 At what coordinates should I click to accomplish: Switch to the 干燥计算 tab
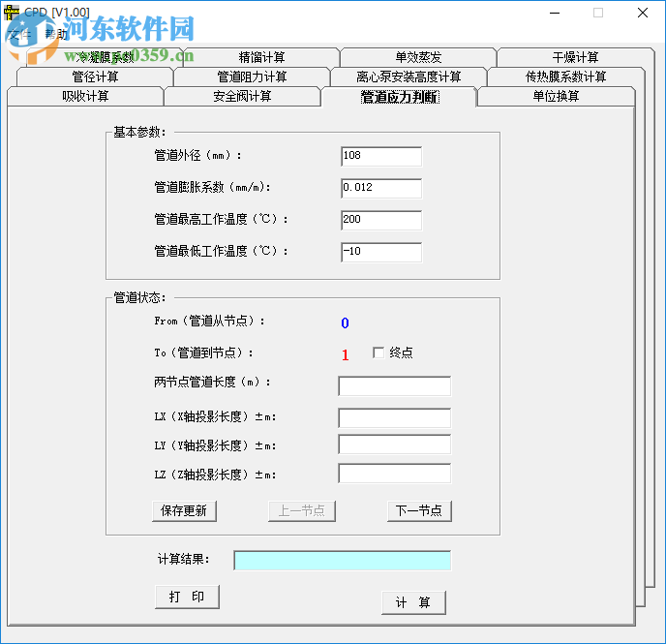click(x=575, y=57)
